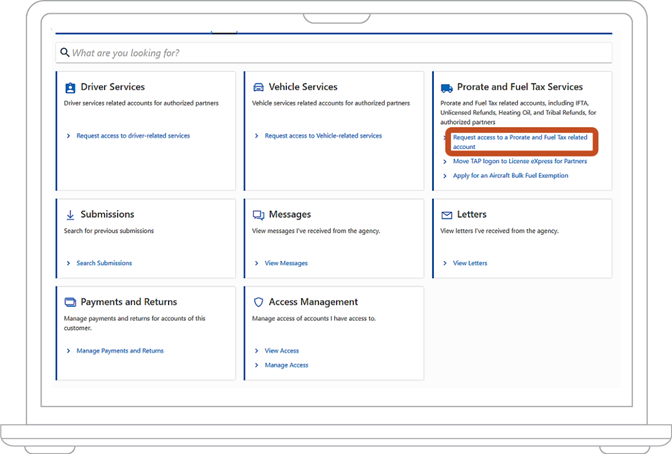The image size is (672, 454).
Task: Open the Search Submissions link
Action: [104, 263]
